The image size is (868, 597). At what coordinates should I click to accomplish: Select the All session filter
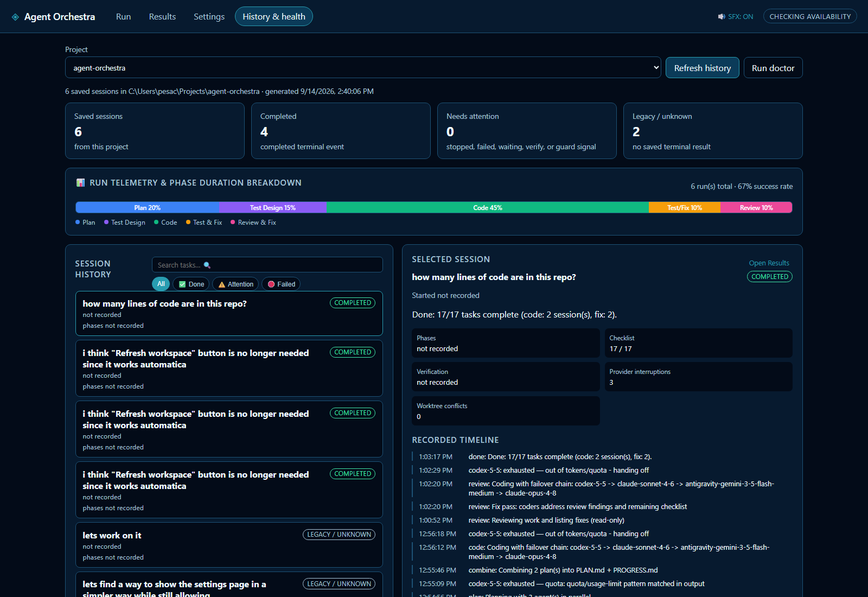coord(161,284)
